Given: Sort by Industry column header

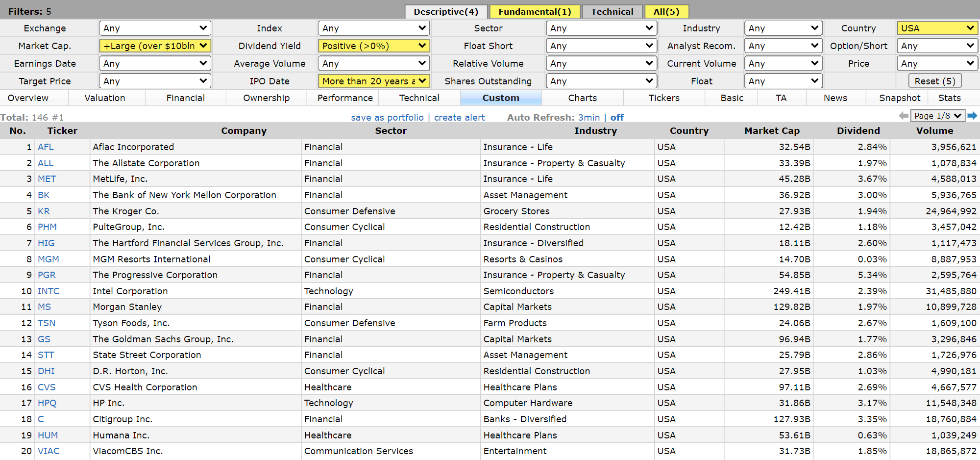Looking at the screenshot, I should pos(595,130).
